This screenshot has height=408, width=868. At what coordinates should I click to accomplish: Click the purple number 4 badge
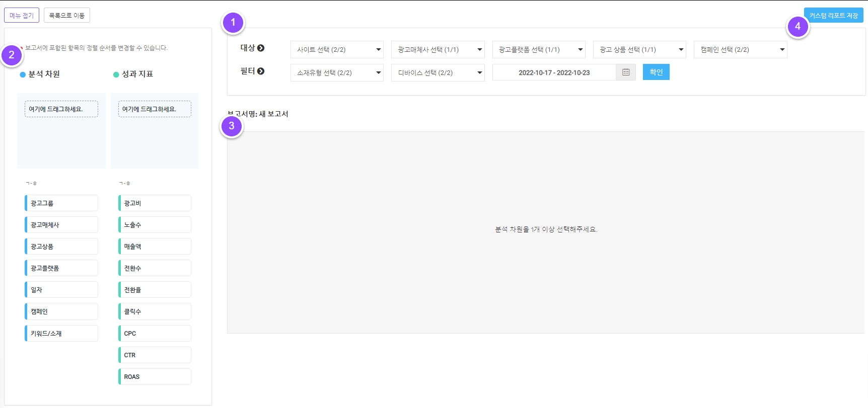click(798, 26)
